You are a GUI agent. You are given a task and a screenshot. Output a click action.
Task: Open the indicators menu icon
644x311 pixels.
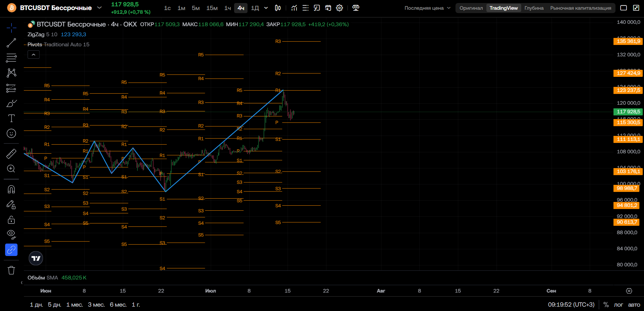pyautogui.click(x=294, y=8)
